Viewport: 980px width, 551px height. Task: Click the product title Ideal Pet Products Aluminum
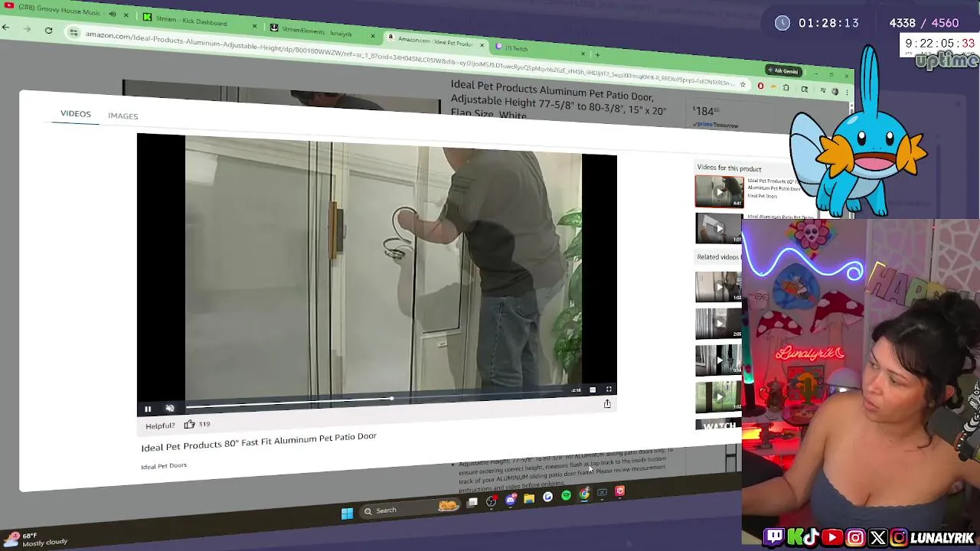click(558, 100)
